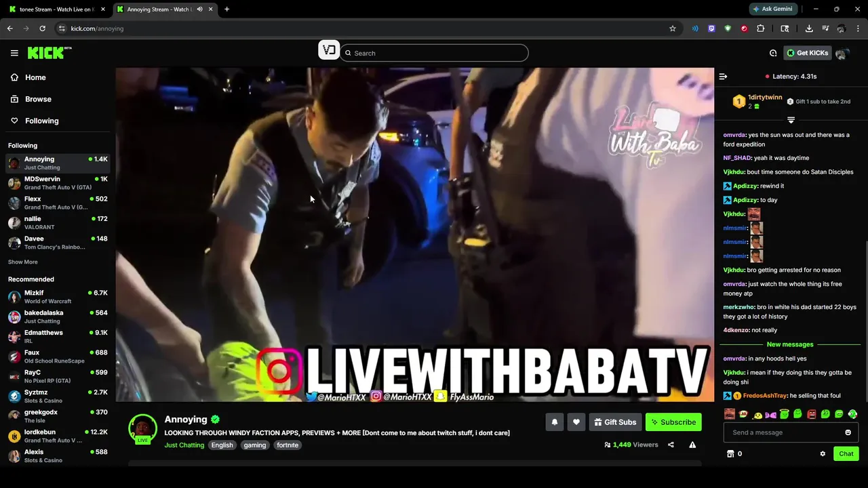
Task: Collapse the chat panel
Action: click(723, 77)
